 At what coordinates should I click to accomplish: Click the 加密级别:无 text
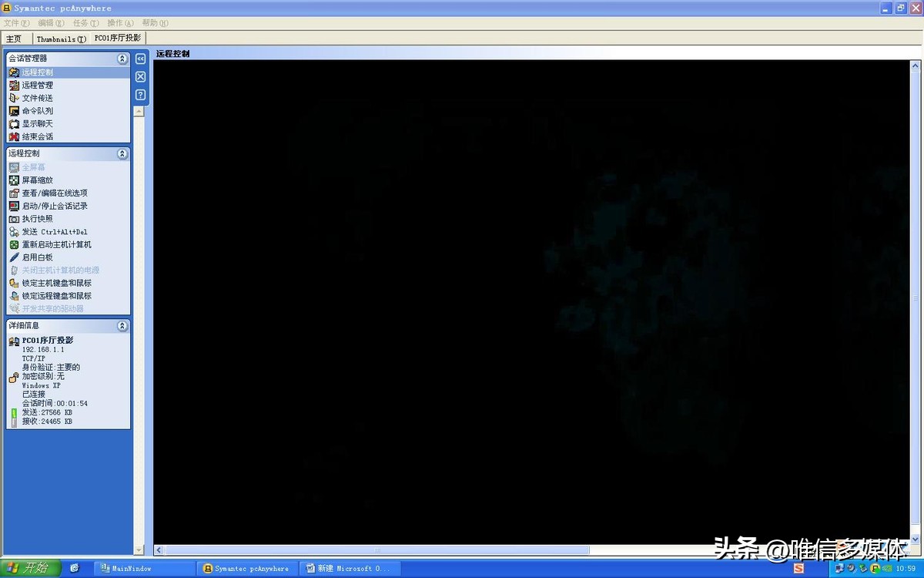43,377
